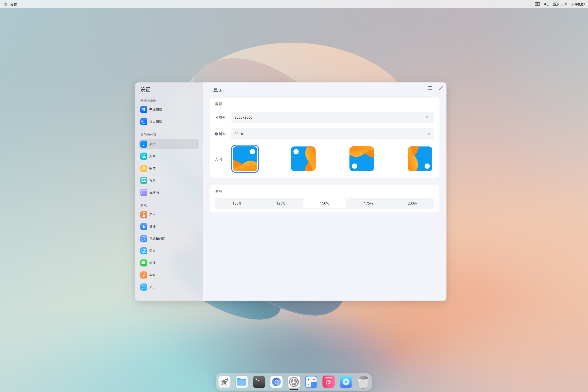This screenshot has height=392, width=588.
Task: Launch the file manager from dock
Action: tap(241, 382)
